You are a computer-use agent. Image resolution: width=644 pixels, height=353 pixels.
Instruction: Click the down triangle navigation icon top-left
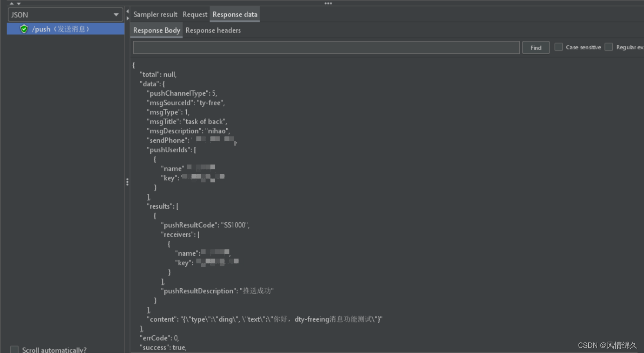point(18,3)
